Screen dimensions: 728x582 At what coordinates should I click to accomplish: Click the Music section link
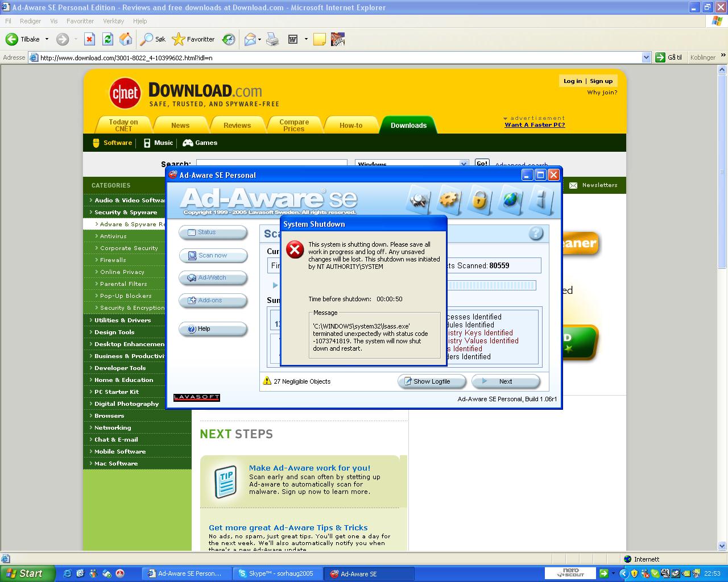pyautogui.click(x=159, y=143)
